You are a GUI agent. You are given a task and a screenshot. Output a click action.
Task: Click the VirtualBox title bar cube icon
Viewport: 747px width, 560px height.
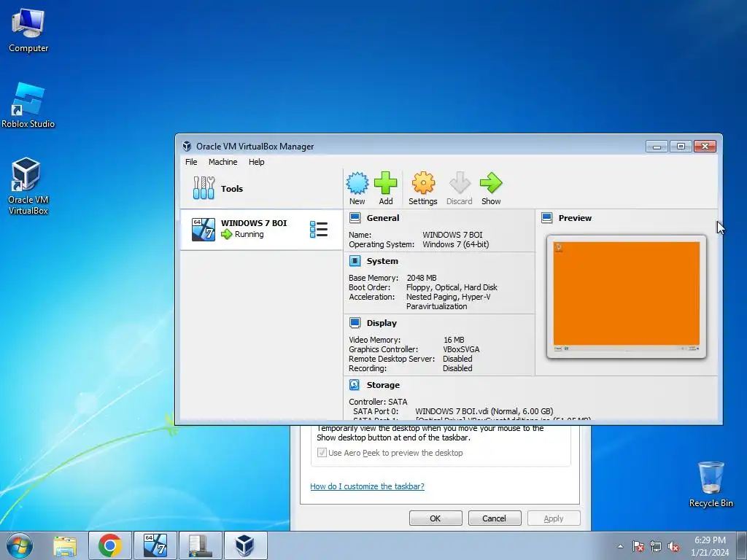click(x=187, y=146)
